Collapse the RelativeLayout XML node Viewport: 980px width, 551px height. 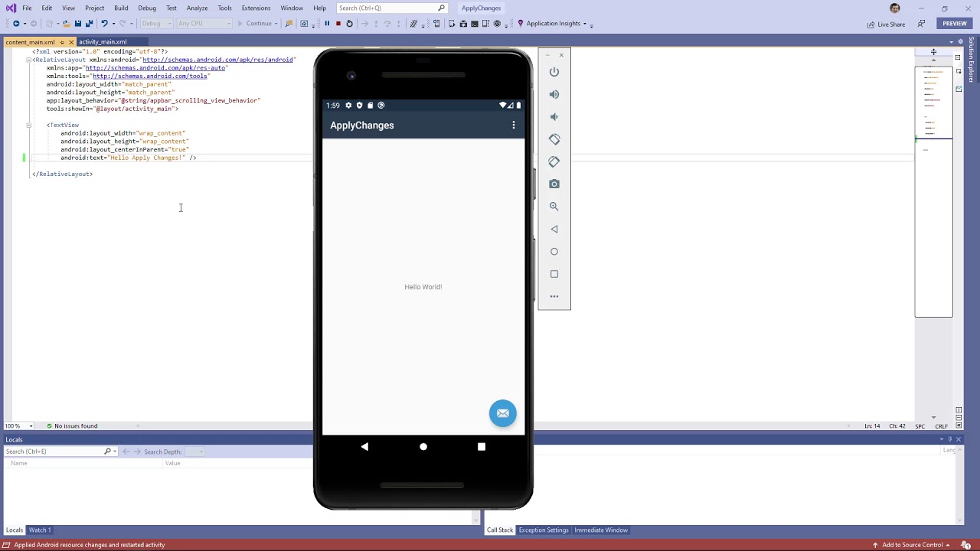pyautogui.click(x=28, y=60)
